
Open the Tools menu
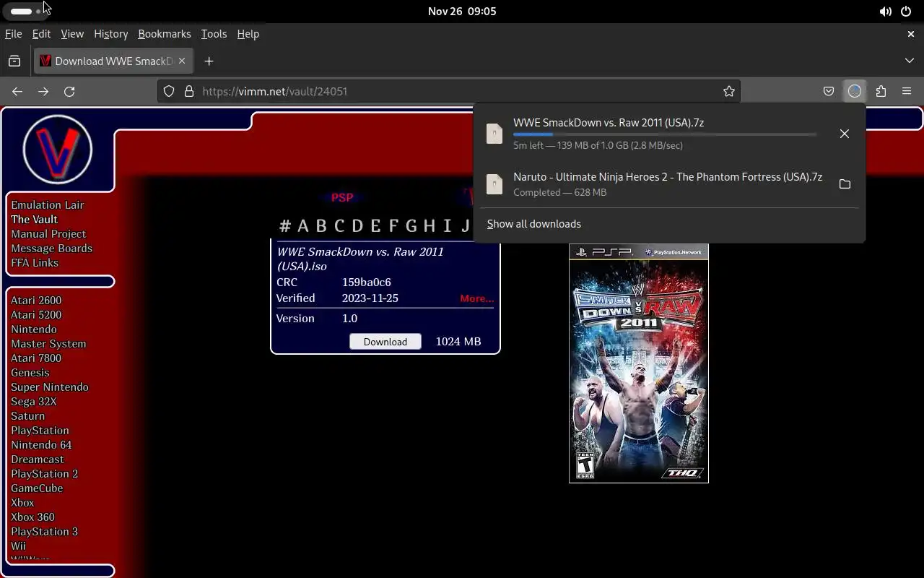point(214,34)
